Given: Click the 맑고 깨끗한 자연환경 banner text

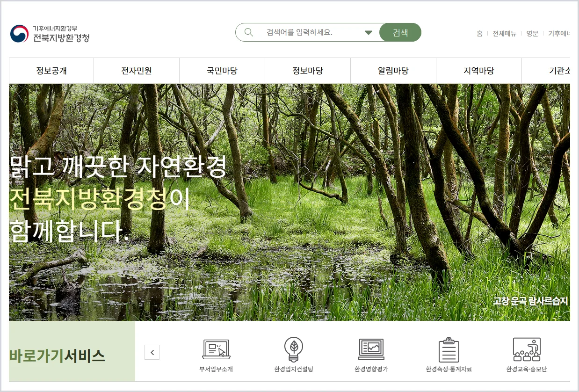Looking at the screenshot, I should point(118,166).
